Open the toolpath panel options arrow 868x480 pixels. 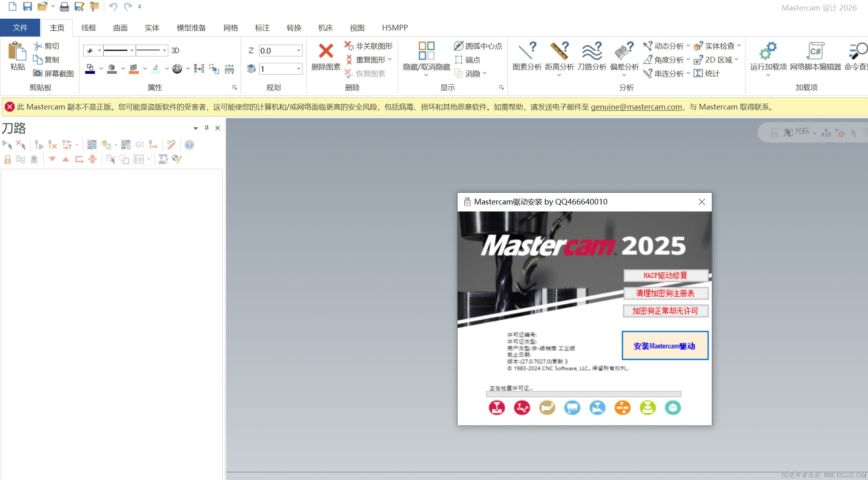click(x=196, y=128)
